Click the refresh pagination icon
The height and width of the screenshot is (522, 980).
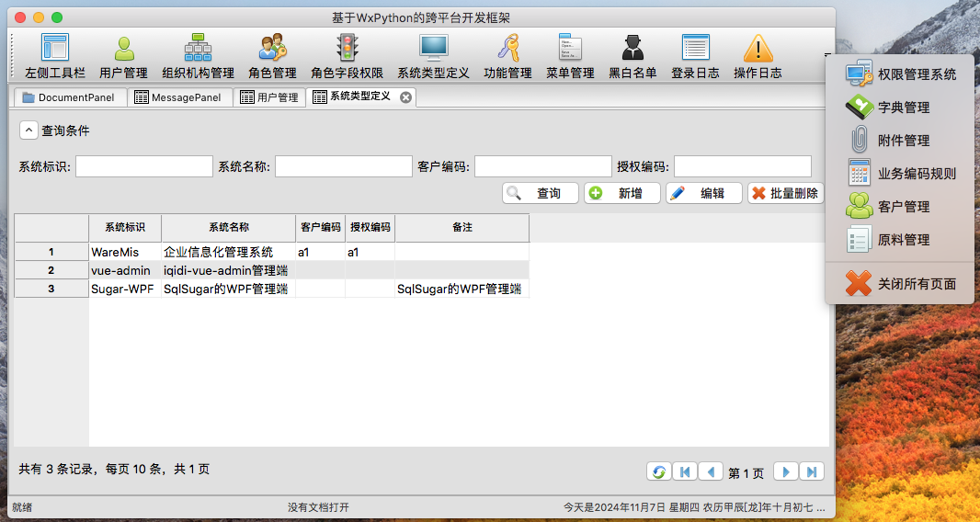click(659, 471)
